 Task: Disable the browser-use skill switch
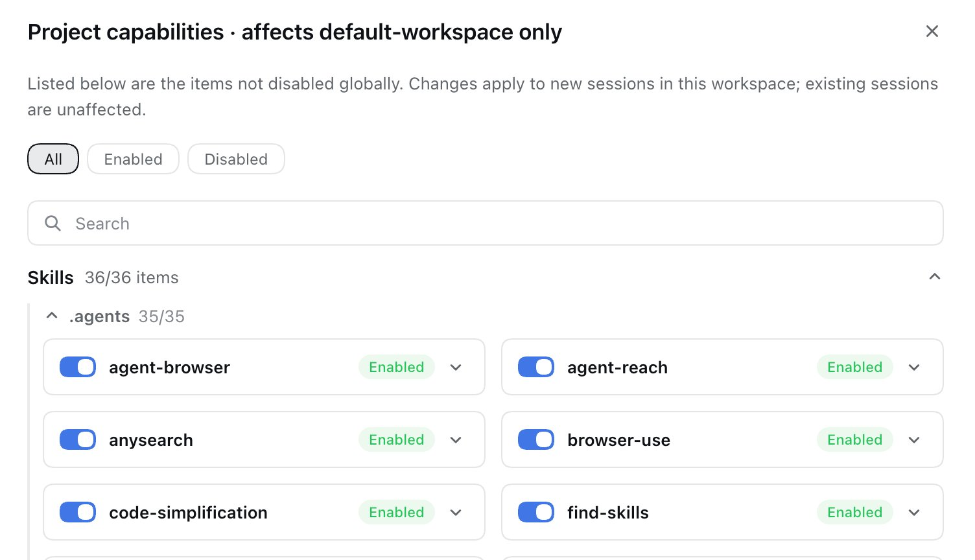536,439
